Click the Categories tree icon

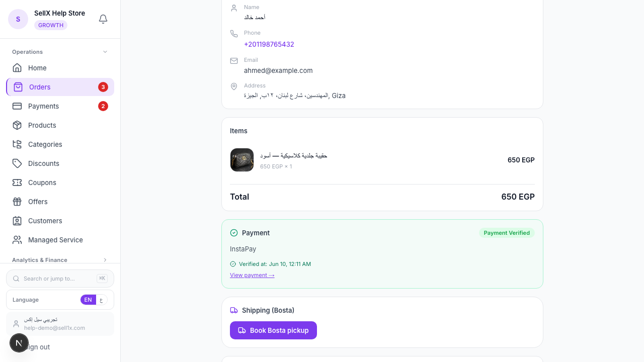point(17,144)
